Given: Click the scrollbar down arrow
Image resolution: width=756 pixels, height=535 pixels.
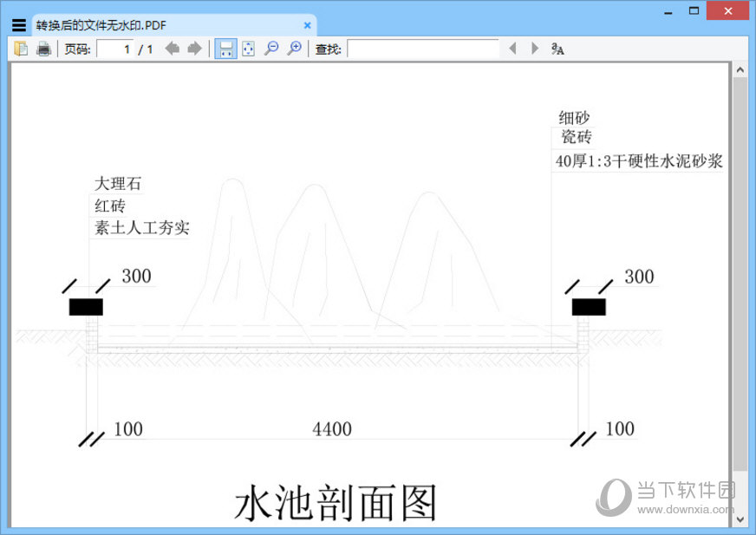Looking at the screenshot, I should (x=740, y=519).
